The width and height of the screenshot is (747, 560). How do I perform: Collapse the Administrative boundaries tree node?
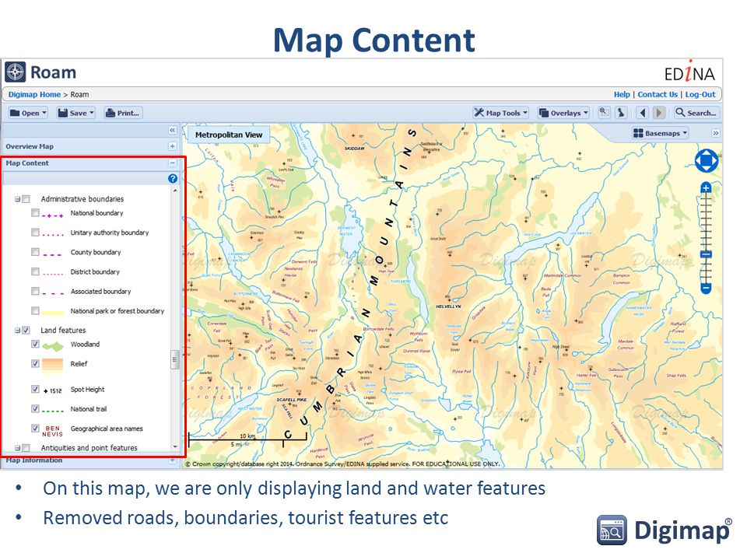pyautogui.click(x=18, y=199)
